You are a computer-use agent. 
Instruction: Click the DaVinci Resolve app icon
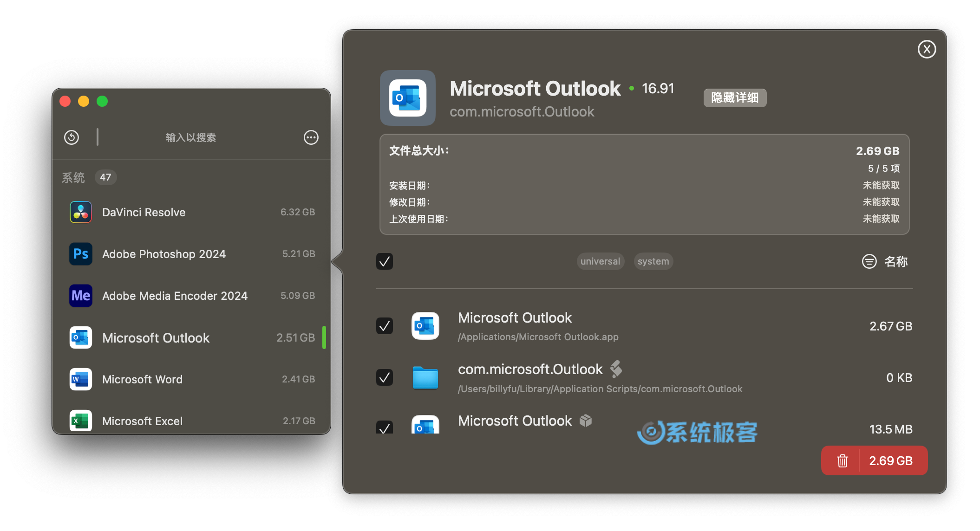[x=81, y=212]
